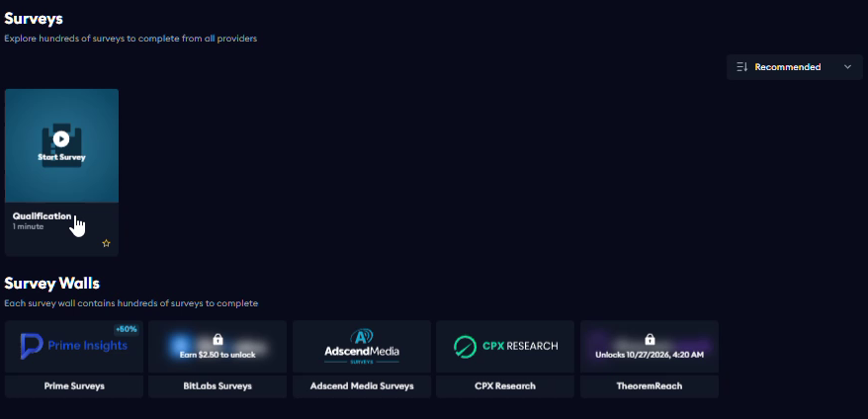This screenshot has width=868, height=419.
Task: Click the lock icon on BitLabs wall
Action: 217,339
